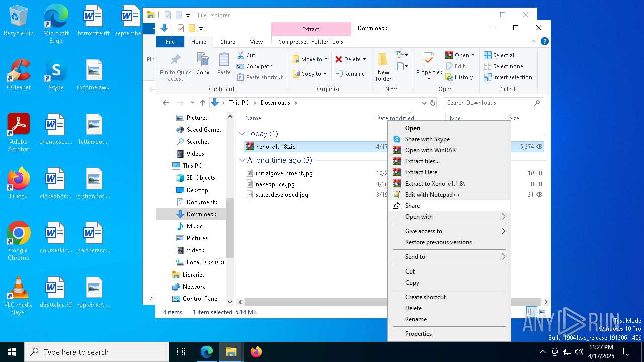Click Paste shortcut in the ribbon
644x362 pixels.
260,77
